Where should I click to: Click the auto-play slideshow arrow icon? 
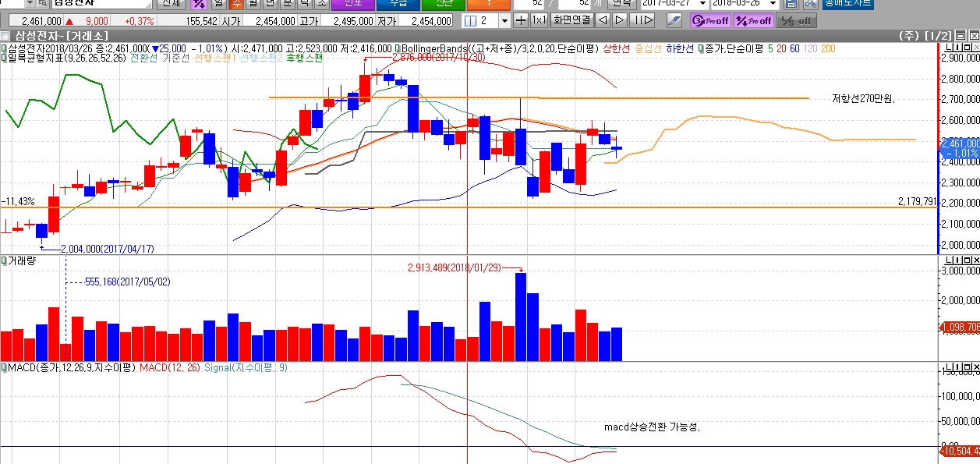(x=642, y=20)
